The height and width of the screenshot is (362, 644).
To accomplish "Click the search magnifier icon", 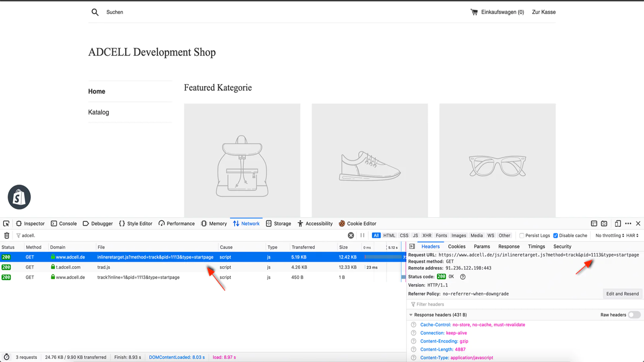I will pos(95,12).
